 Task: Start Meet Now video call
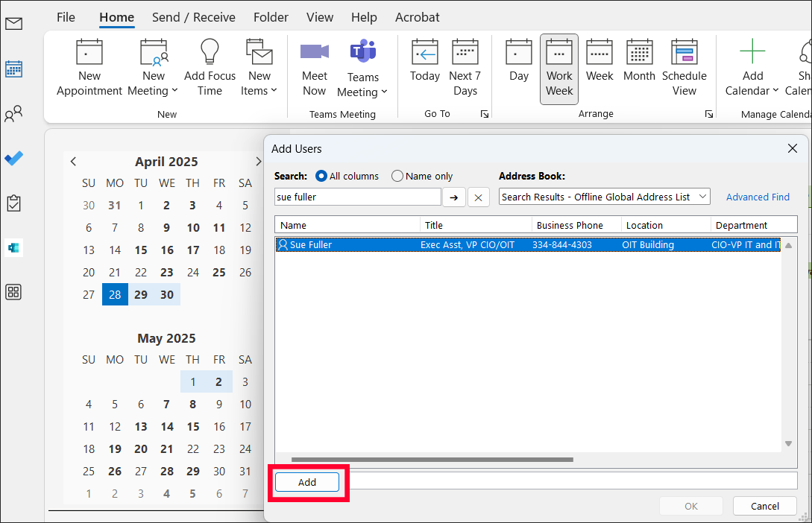click(315, 68)
